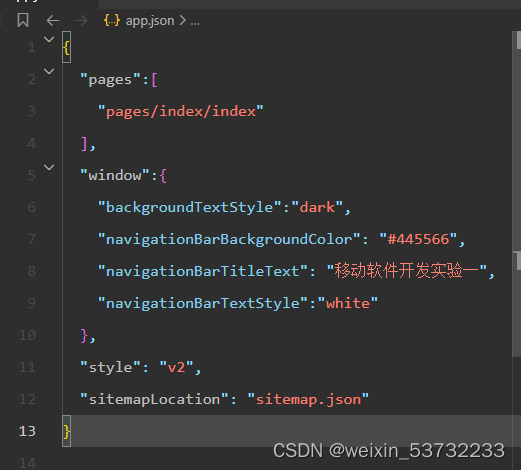
Task: Click the "pages/index/index" string
Action: tap(180, 112)
